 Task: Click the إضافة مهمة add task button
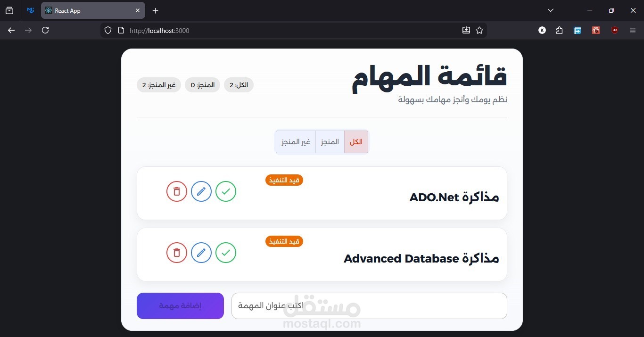[x=180, y=305]
